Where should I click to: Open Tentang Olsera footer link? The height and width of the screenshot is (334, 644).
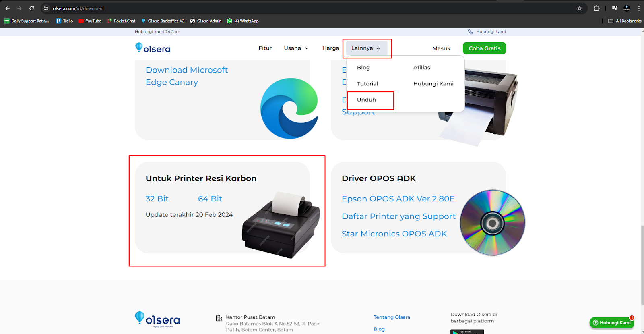[392, 317]
